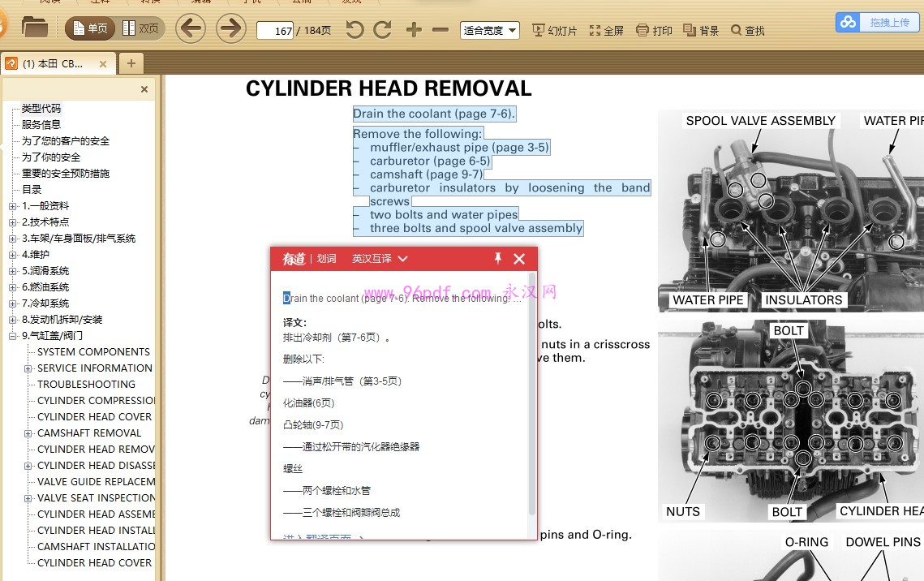
Task: Click the 有道 logo in translation popup
Action: coord(294,259)
